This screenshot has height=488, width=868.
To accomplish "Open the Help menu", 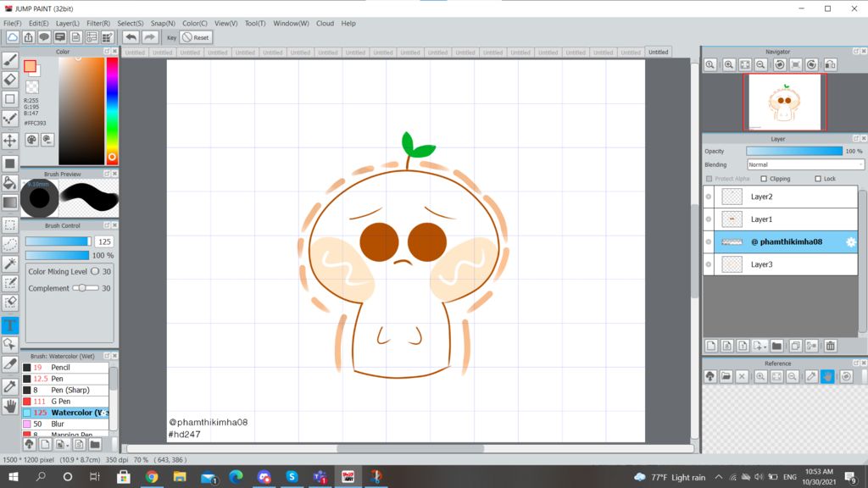I will click(348, 23).
